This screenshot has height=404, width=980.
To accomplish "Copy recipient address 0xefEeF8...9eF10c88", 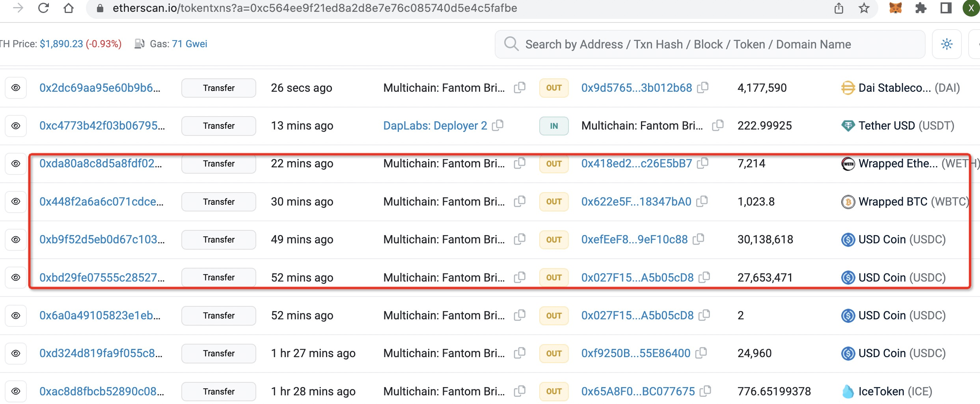I will click(x=699, y=239).
